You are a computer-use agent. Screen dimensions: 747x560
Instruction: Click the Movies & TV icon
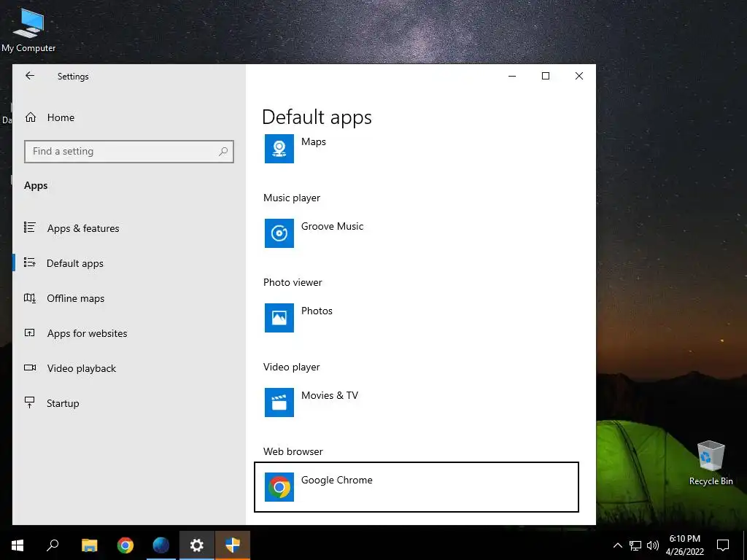279,402
